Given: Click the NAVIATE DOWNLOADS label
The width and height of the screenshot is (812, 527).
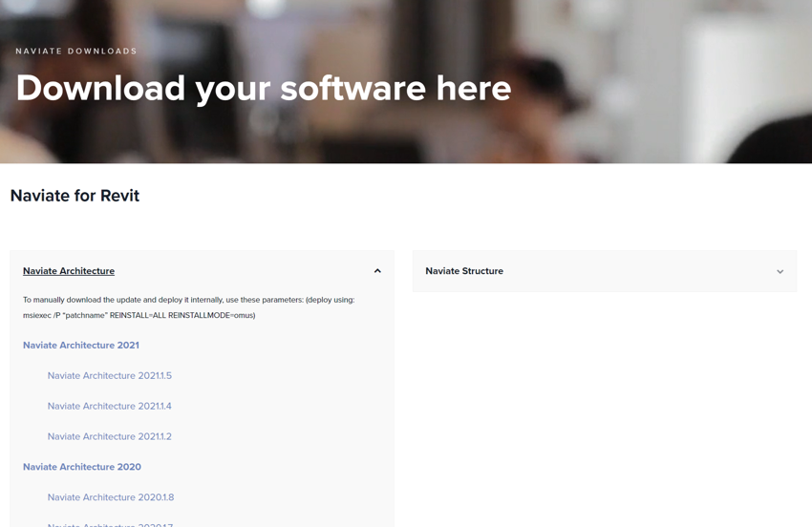Looking at the screenshot, I should click(x=76, y=52).
